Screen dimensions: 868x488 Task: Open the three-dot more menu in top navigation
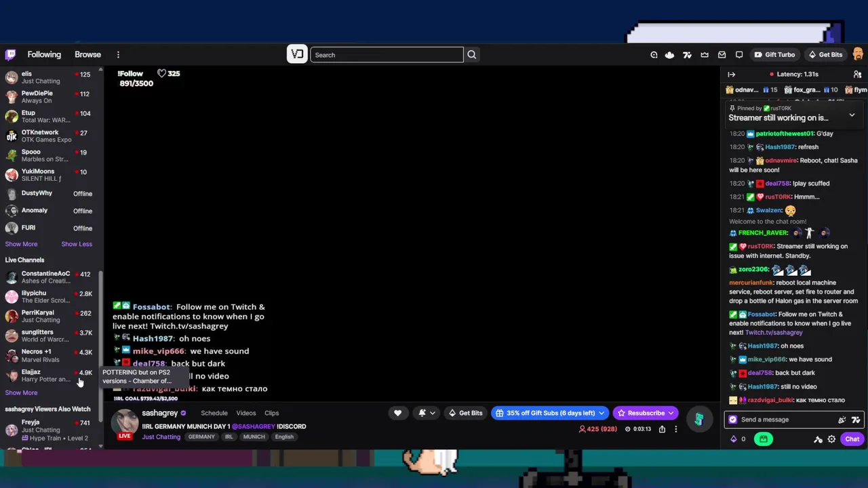pos(118,55)
